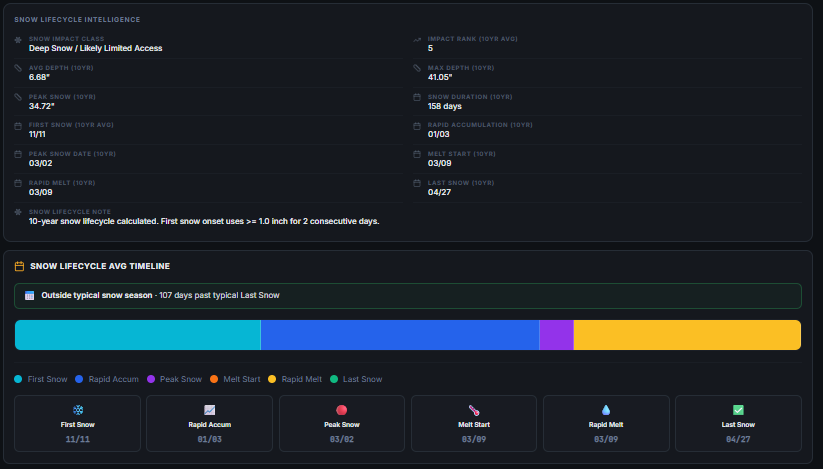Click the Snow Duration calendar icon
The image size is (823, 469).
tap(417, 97)
